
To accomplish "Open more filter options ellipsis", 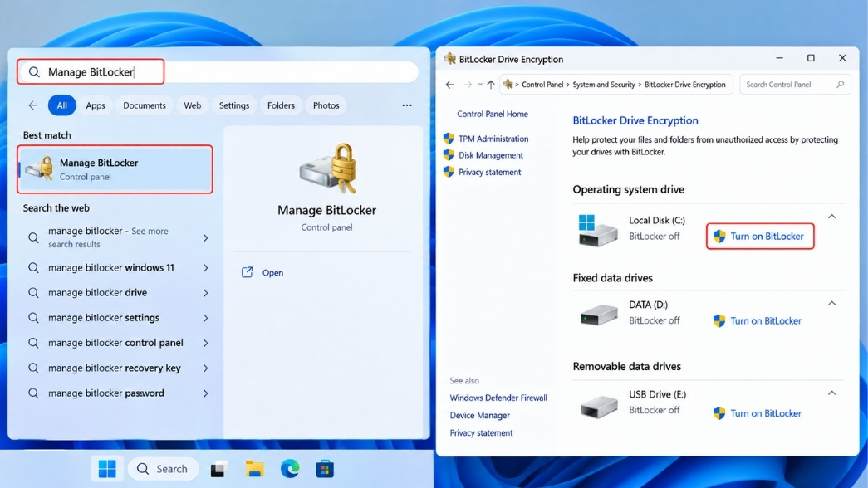I will point(407,105).
